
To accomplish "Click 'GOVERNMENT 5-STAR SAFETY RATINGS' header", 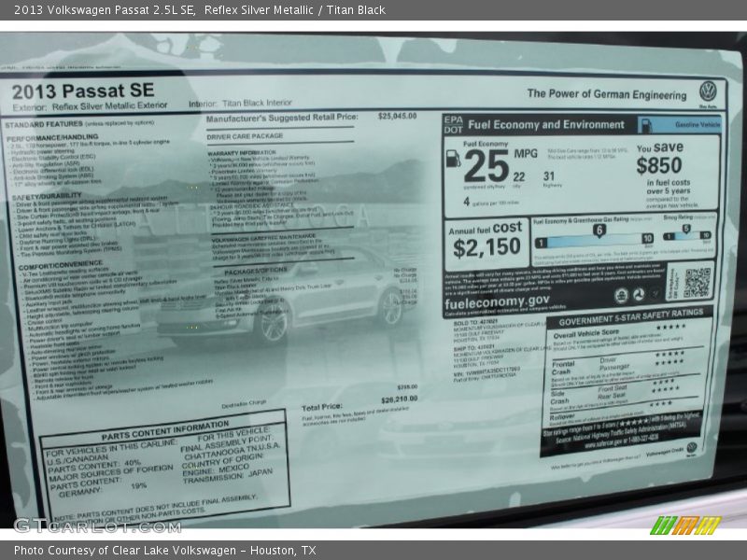I will coord(631,317).
